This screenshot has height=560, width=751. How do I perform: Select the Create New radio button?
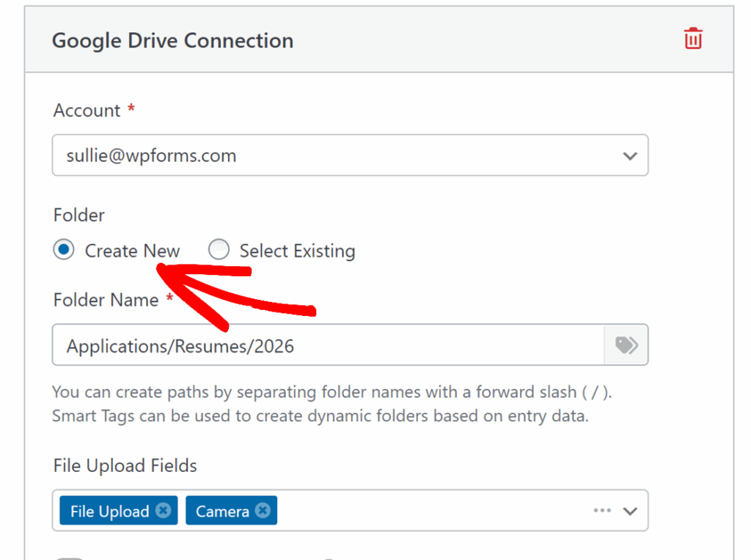click(x=64, y=251)
